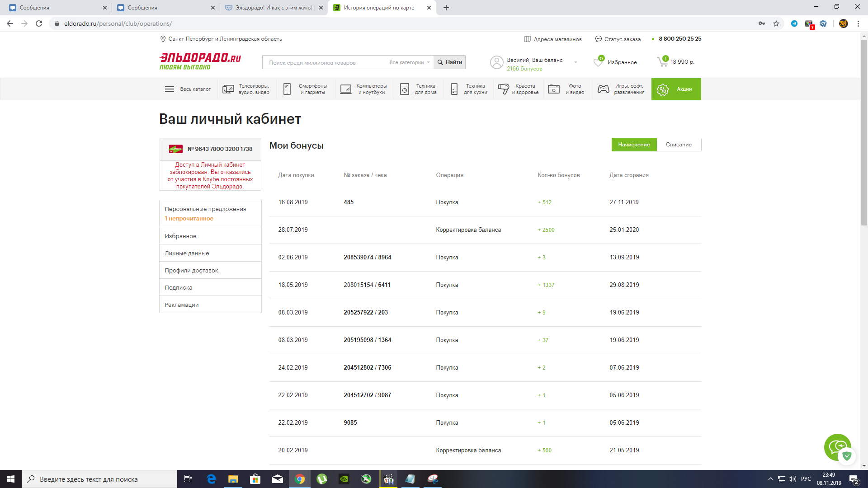Open Телевизоры, аудио, видео category
Viewport: 868px width, 488px height.
click(246, 89)
